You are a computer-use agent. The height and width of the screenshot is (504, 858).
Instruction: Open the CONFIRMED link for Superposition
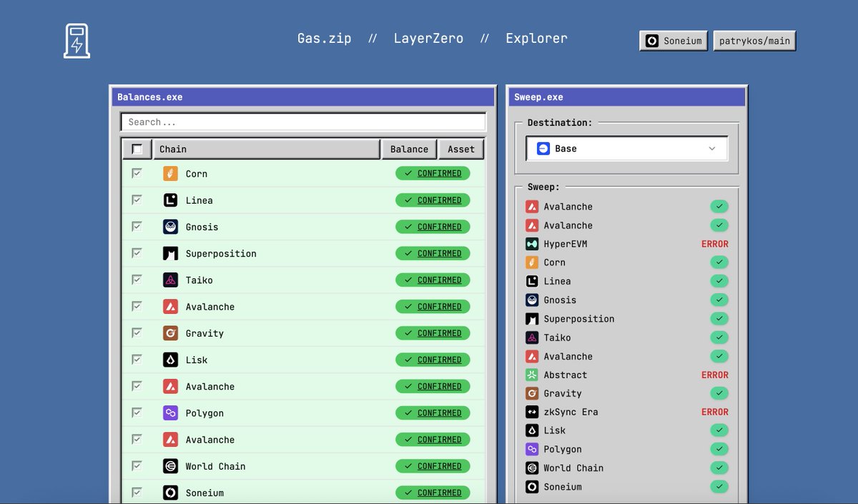[x=433, y=253]
